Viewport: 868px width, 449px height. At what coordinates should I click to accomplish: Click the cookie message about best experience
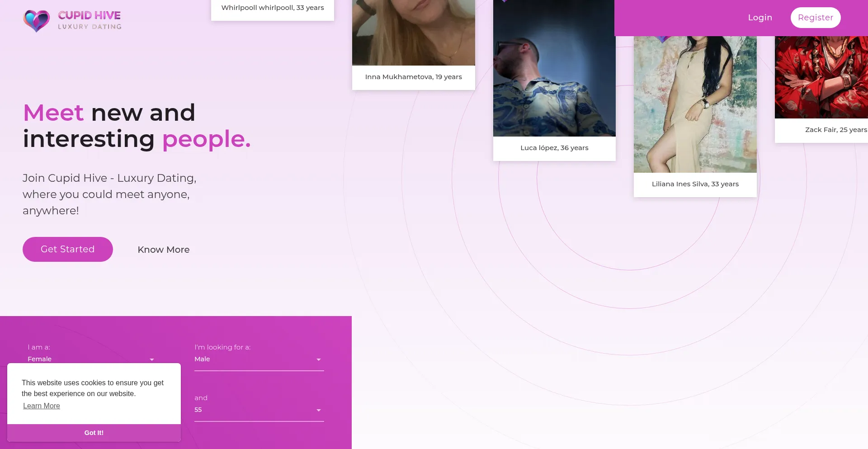point(93,388)
